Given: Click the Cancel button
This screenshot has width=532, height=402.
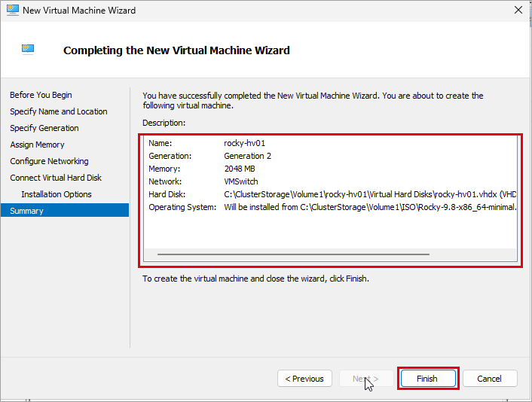Looking at the screenshot, I should [490, 378].
